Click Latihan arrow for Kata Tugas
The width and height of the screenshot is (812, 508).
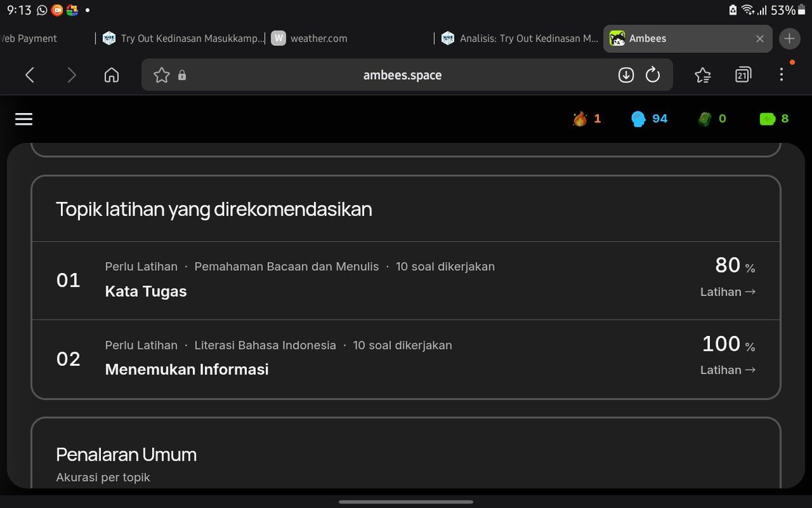coord(728,292)
